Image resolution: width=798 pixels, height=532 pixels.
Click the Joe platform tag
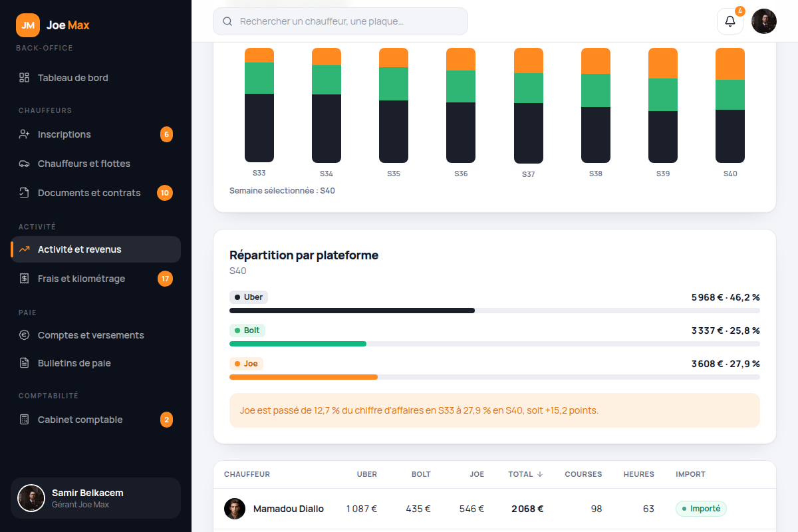[x=246, y=364]
